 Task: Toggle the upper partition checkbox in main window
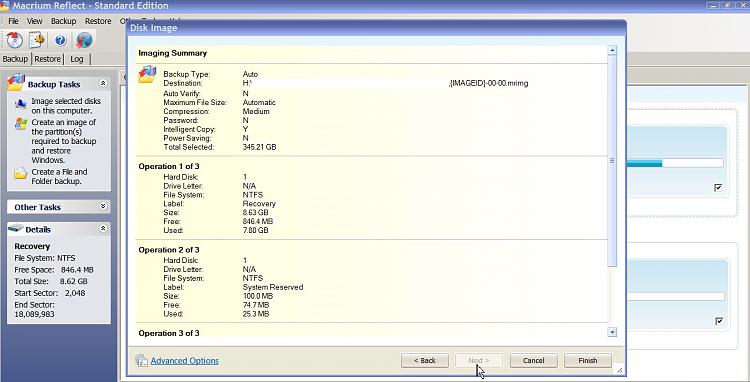pyautogui.click(x=718, y=187)
